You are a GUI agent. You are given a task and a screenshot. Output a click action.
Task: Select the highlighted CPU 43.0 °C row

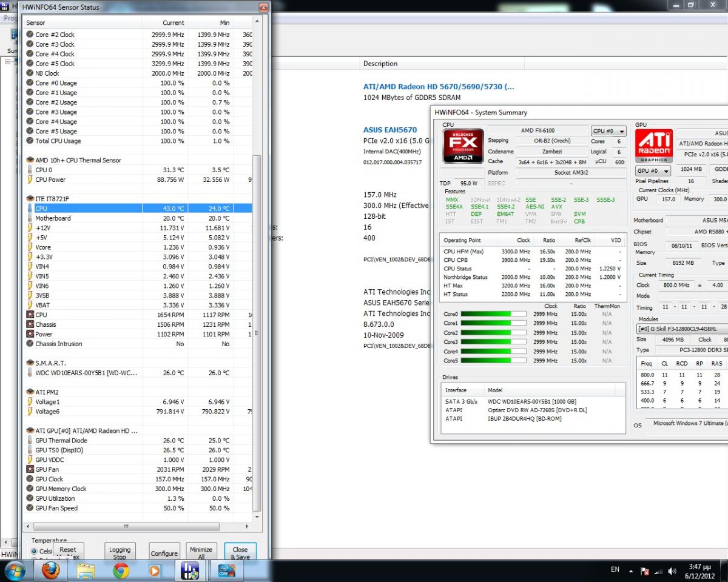point(138,209)
